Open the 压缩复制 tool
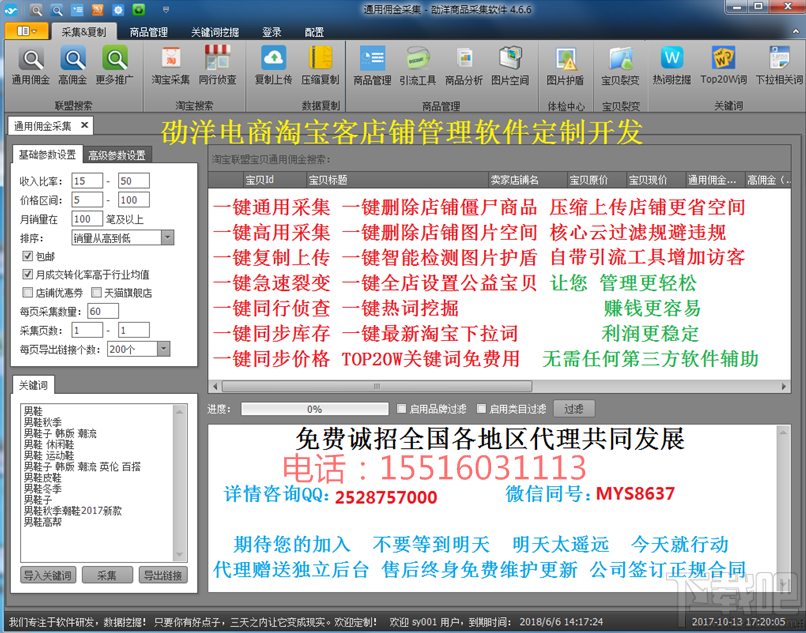This screenshot has width=806, height=633. (x=320, y=65)
